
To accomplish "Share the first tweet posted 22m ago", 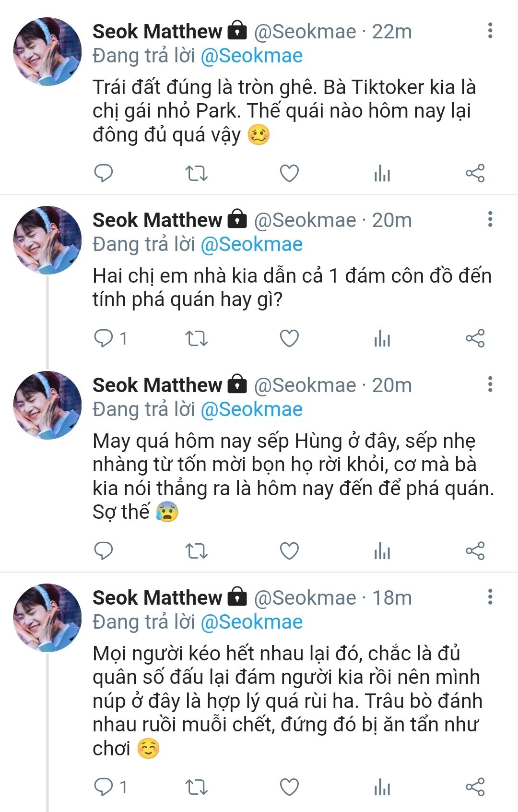I will [475, 173].
